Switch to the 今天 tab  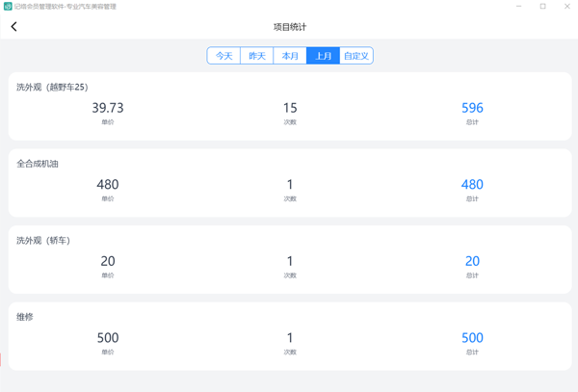[223, 56]
